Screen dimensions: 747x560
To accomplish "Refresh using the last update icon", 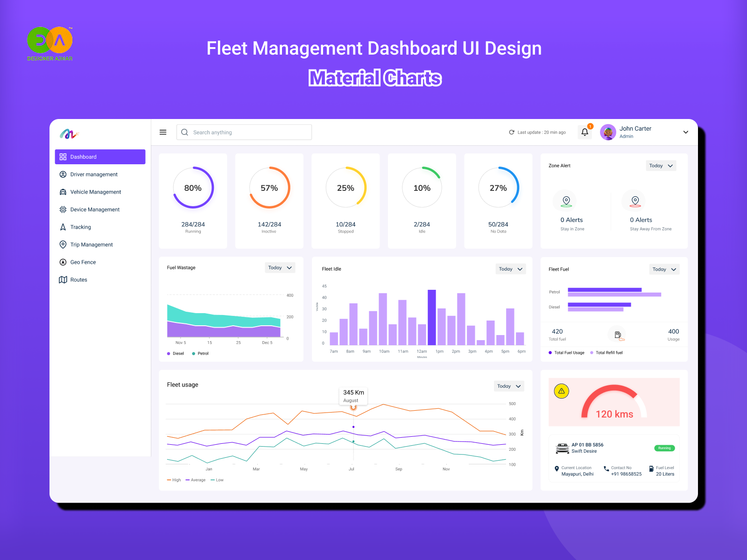I will [511, 132].
